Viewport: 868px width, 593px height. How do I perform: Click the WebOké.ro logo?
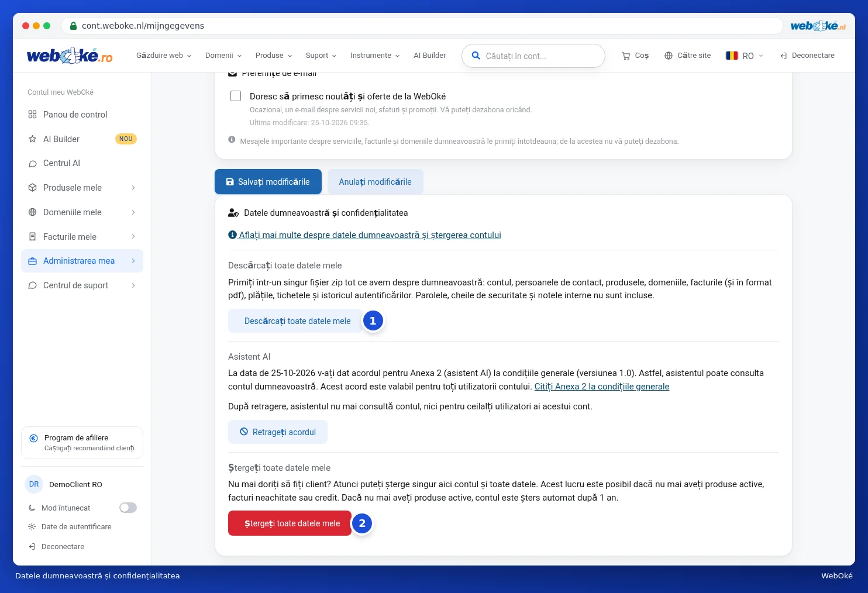[70, 56]
